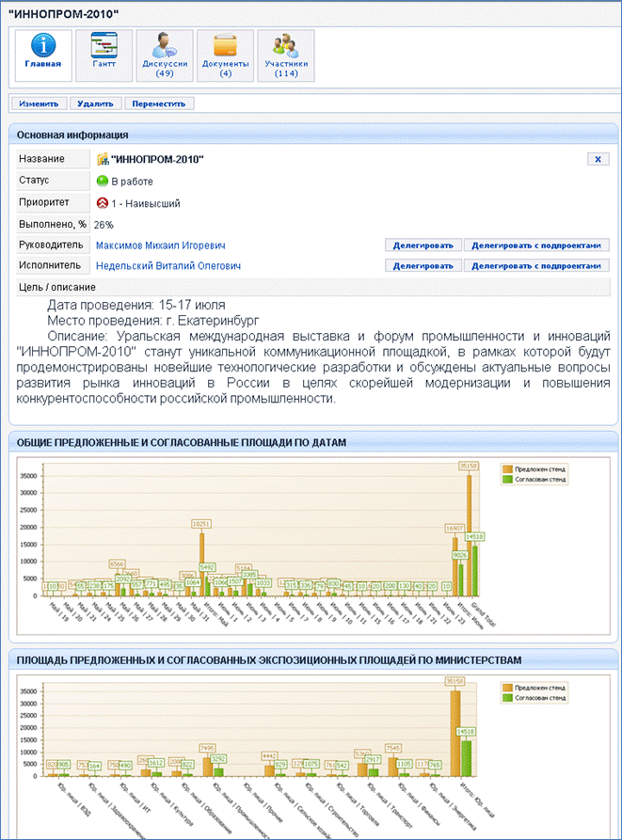
Task: Open Дискуссии (49) tab icon
Action: [165, 45]
